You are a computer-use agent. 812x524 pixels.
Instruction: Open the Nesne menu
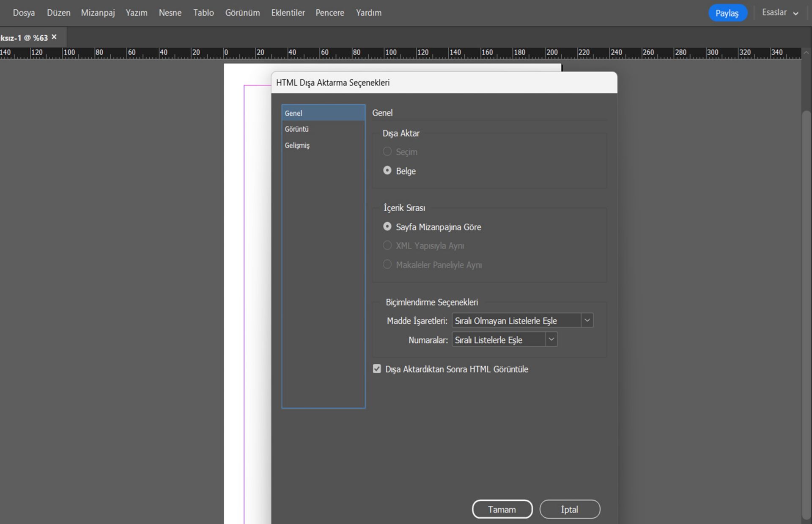coord(170,13)
